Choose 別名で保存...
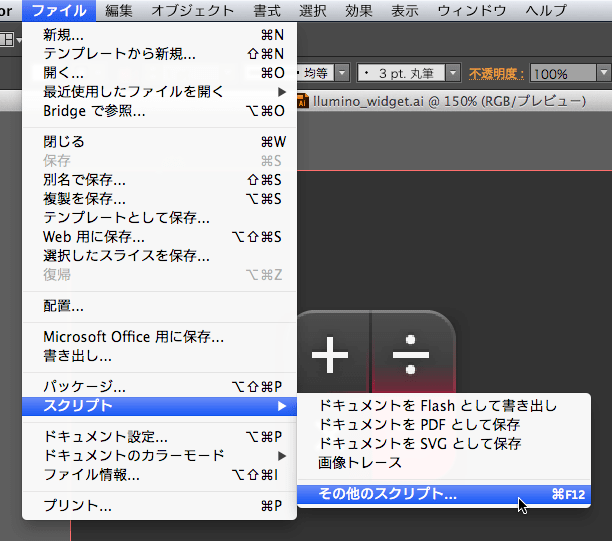The image size is (612, 541). point(160,180)
